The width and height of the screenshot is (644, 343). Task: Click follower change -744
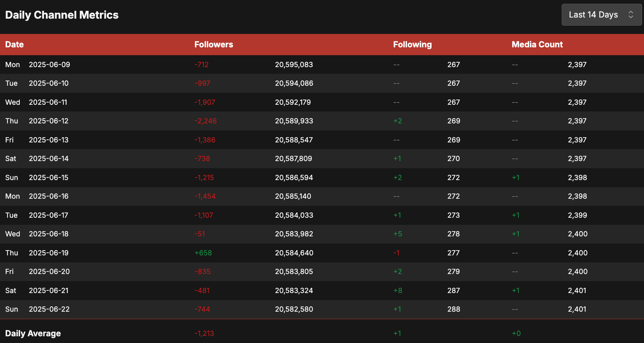pyautogui.click(x=202, y=309)
